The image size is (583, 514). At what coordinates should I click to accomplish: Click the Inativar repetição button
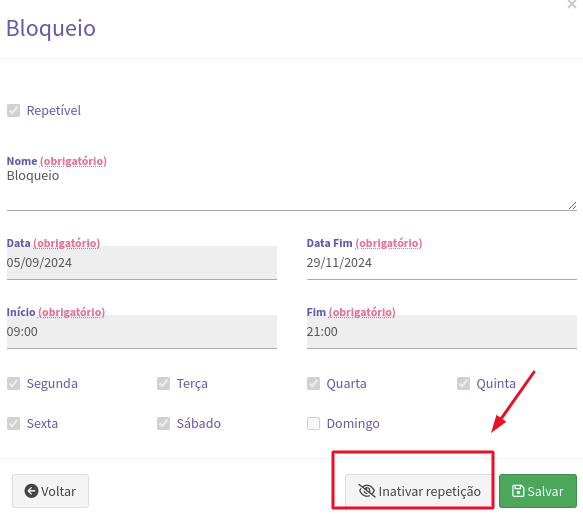click(419, 491)
